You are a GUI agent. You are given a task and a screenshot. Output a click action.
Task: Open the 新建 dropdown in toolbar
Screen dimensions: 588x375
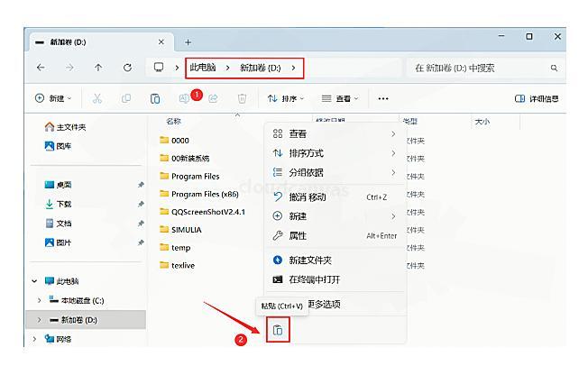click(x=53, y=98)
